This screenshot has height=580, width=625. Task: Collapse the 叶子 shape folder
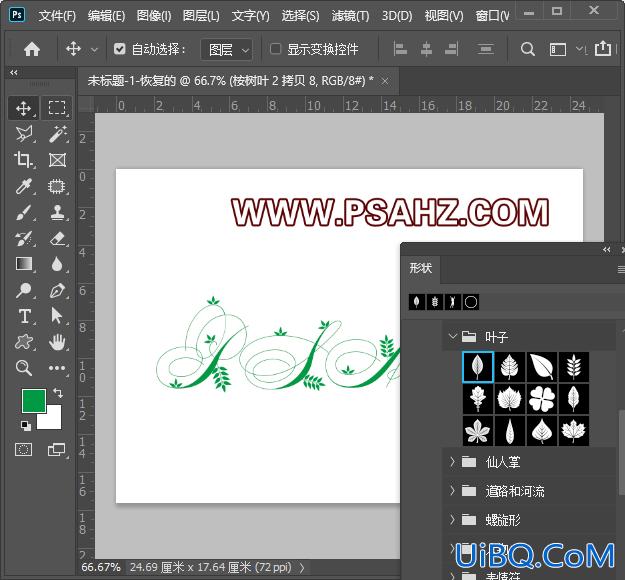[453, 336]
